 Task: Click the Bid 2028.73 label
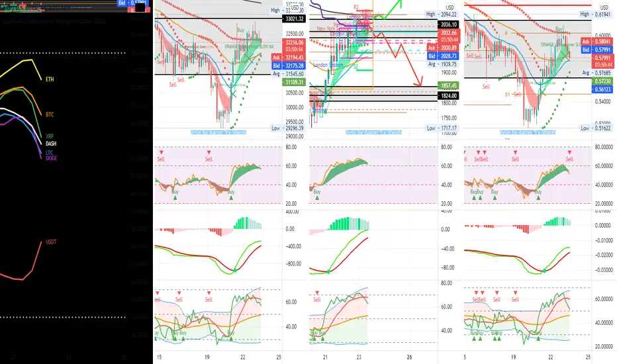442,56
